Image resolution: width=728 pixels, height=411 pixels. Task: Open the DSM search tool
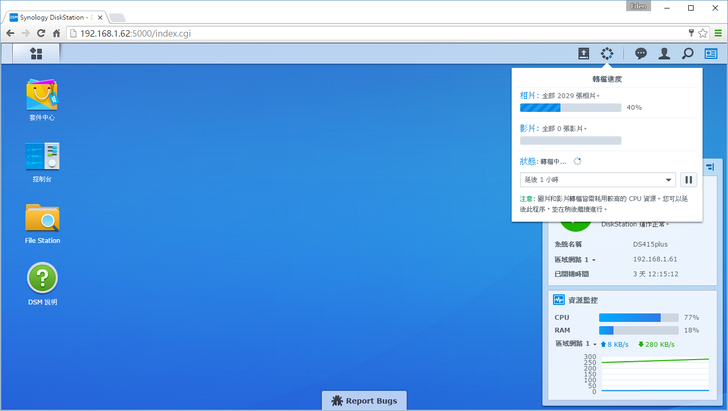tap(688, 53)
